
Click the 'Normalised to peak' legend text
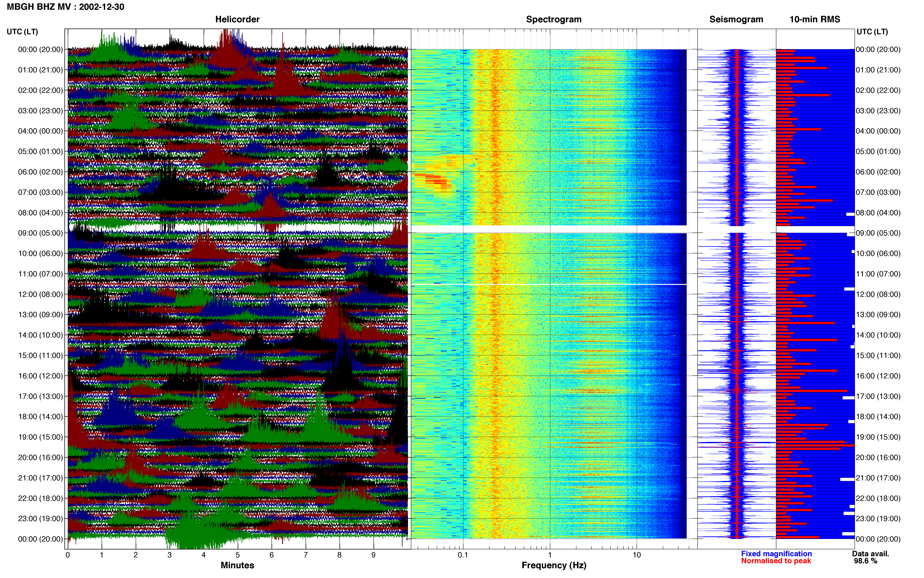[x=776, y=561]
